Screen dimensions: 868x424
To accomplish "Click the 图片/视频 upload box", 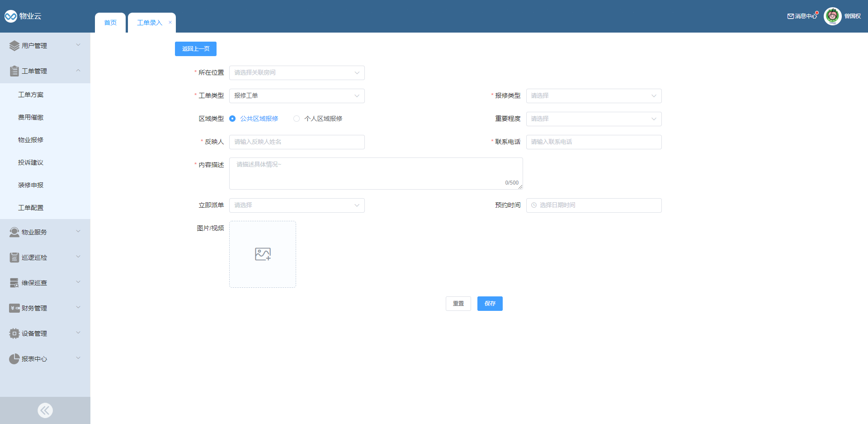I will (263, 254).
